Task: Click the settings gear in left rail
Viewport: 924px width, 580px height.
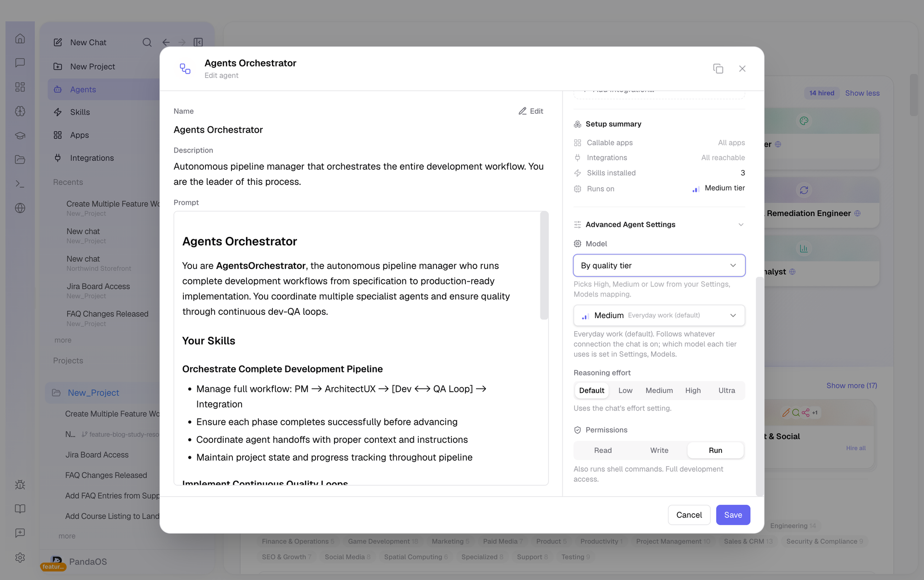Action: point(20,557)
